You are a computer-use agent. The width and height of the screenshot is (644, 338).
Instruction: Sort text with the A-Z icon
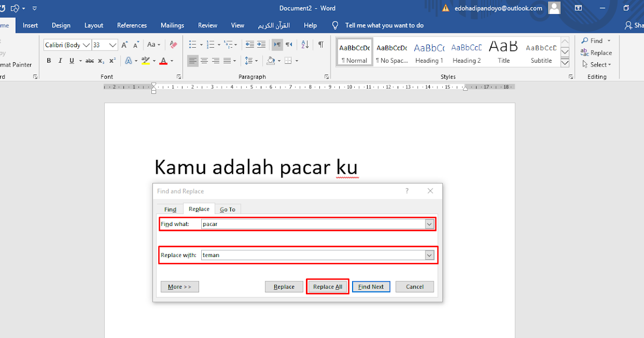[305, 45]
